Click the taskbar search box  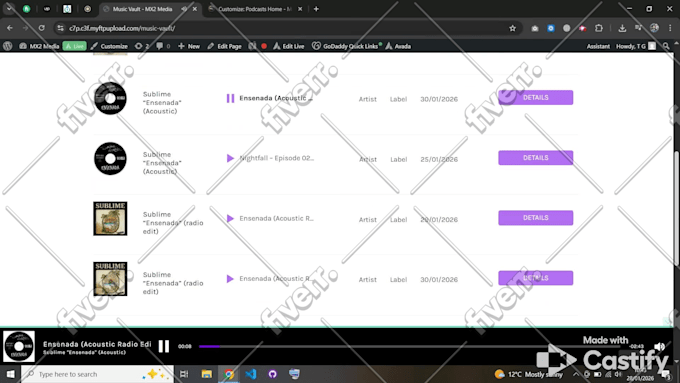[x=97, y=374]
